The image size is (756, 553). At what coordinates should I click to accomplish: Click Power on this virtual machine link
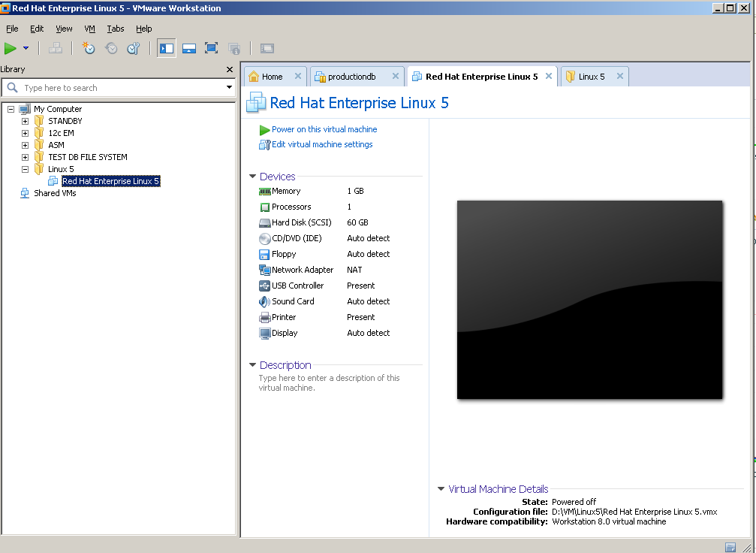click(324, 129)
